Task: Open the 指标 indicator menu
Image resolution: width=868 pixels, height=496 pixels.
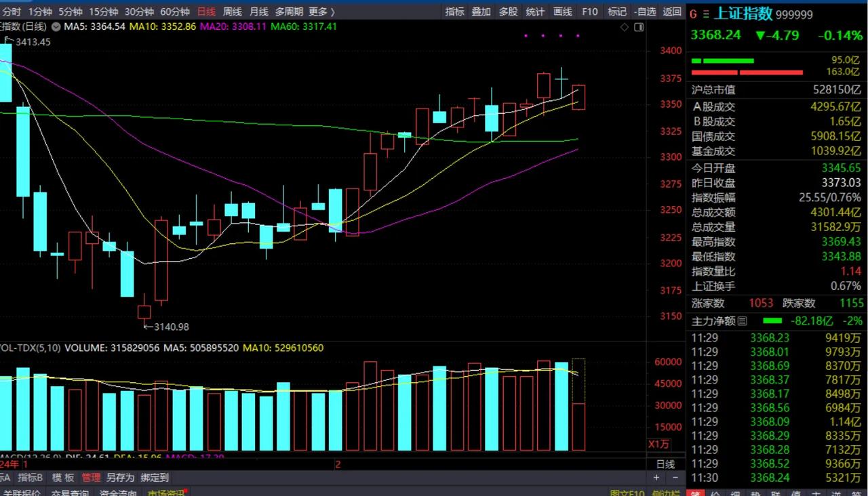Action: click(x=455, y=12)
